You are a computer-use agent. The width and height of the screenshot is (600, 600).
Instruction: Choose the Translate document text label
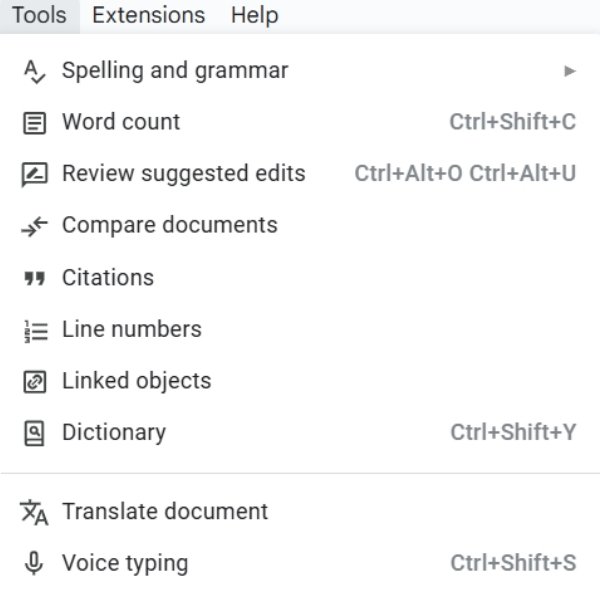pyautogui.click(x=165, y=511)
